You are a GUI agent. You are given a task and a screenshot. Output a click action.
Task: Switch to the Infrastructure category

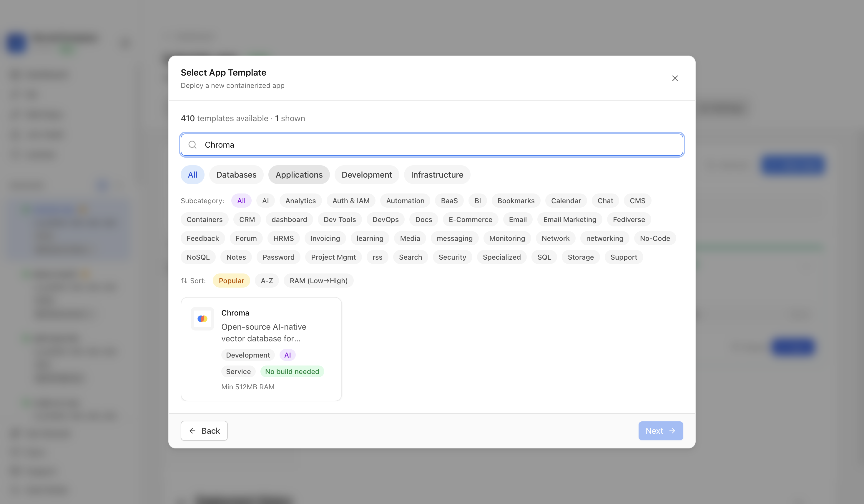click(437, 175)
